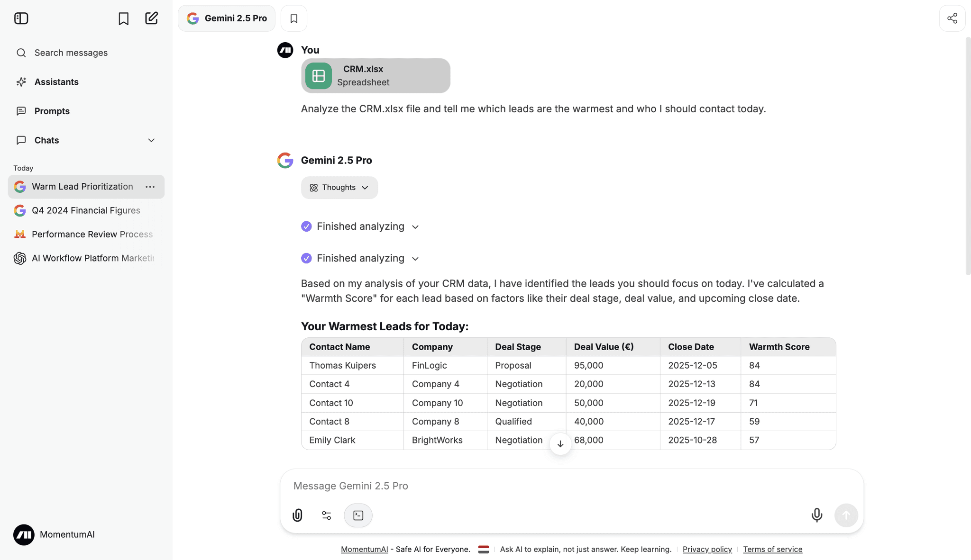Screen dimensions: 971x560
Task: Expand second Finished analyzing step
Action: click(x=360, y=258)
